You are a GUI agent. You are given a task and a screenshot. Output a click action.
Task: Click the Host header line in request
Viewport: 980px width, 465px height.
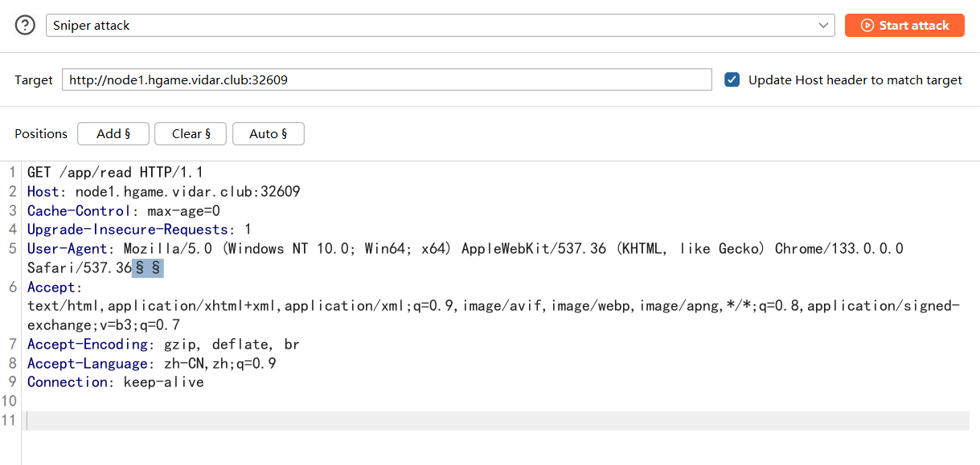[163, 192]
